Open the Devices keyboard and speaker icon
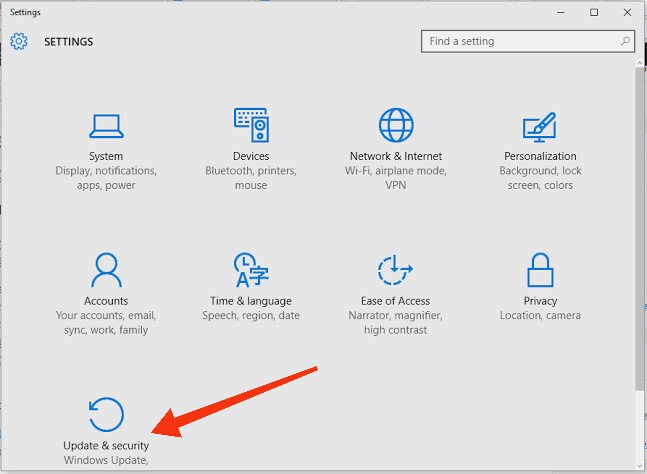Viewport: 647px width, 474px height. tap(251, 125)
